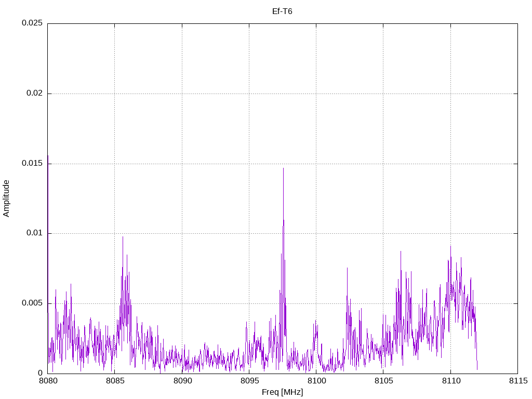Viewport: 532px width, 399px height.
Task: Click the 0.005 y-axis tick label
Action: click(x=32, y=303)
